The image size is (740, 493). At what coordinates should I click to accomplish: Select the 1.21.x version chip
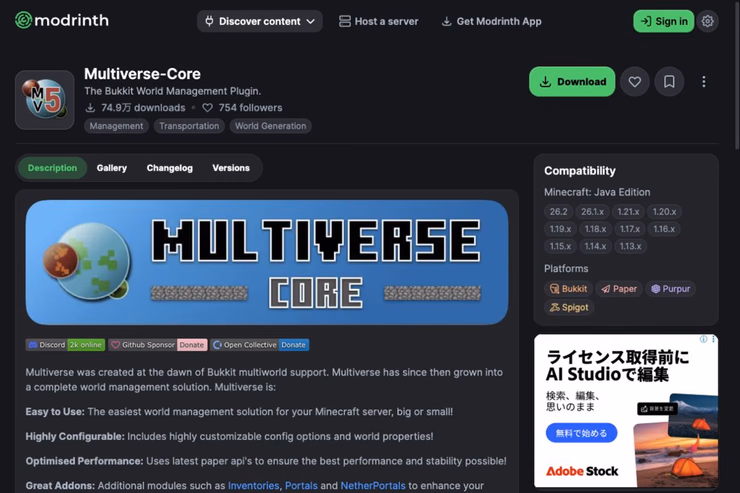click(x=628, y=212)
